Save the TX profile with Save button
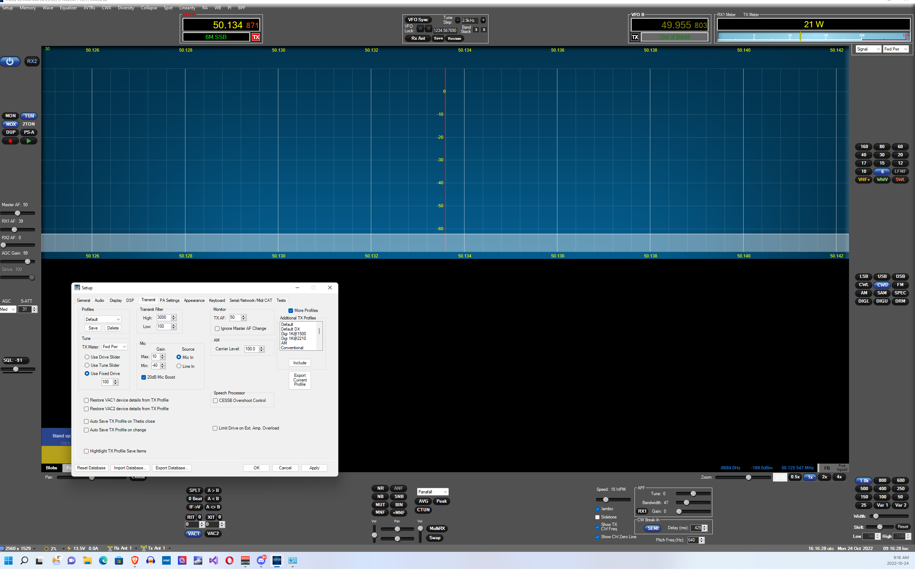The width and height of the screenshot is (915, 588). click(93, 328)
